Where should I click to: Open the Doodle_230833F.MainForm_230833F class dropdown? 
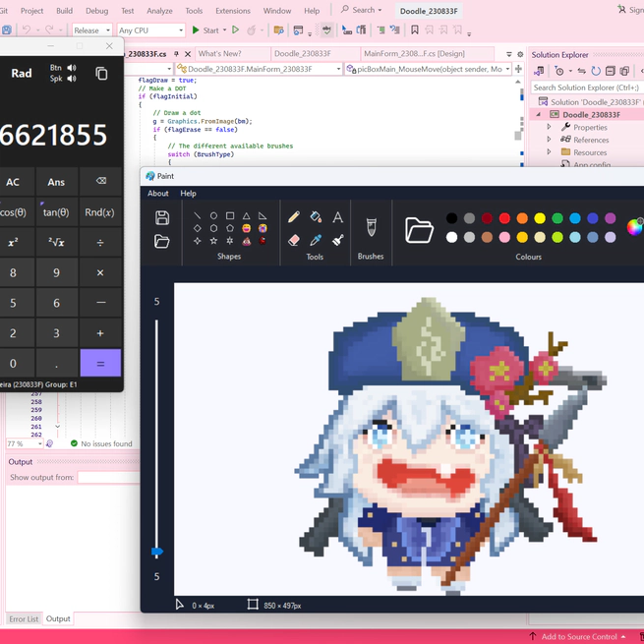pos(260,69)
